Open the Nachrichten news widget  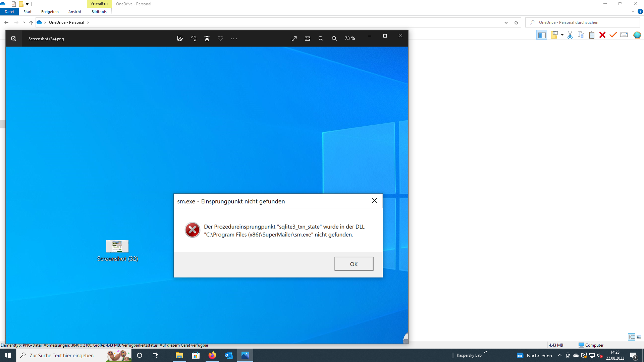[534, 356]
